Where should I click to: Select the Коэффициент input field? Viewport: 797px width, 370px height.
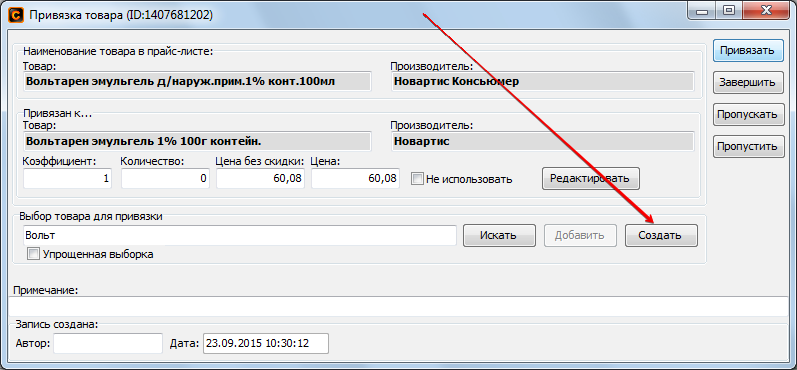[x=68, y=178]
